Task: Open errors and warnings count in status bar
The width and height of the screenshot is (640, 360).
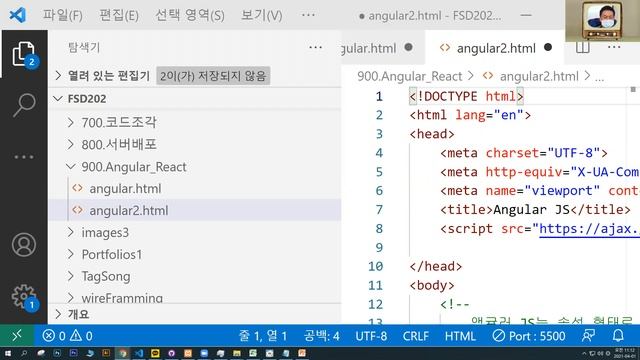Action: click(68, 336)
